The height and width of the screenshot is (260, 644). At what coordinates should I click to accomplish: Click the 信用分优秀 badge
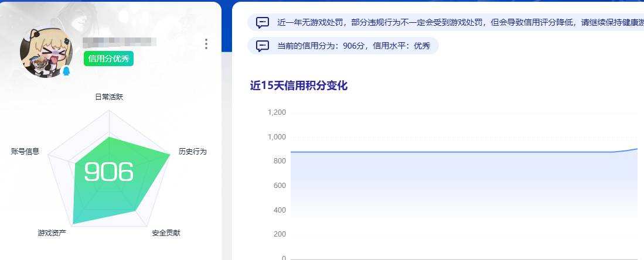coord(108,59)
